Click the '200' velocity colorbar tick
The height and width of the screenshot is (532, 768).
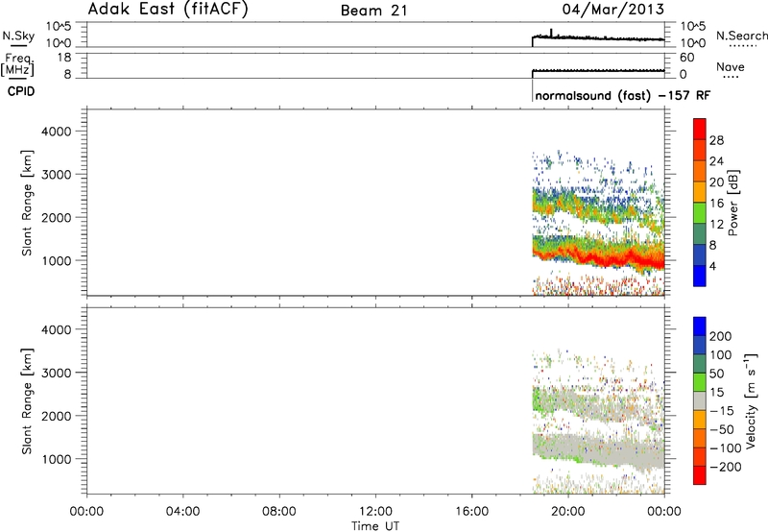click(x=721, y=336)
